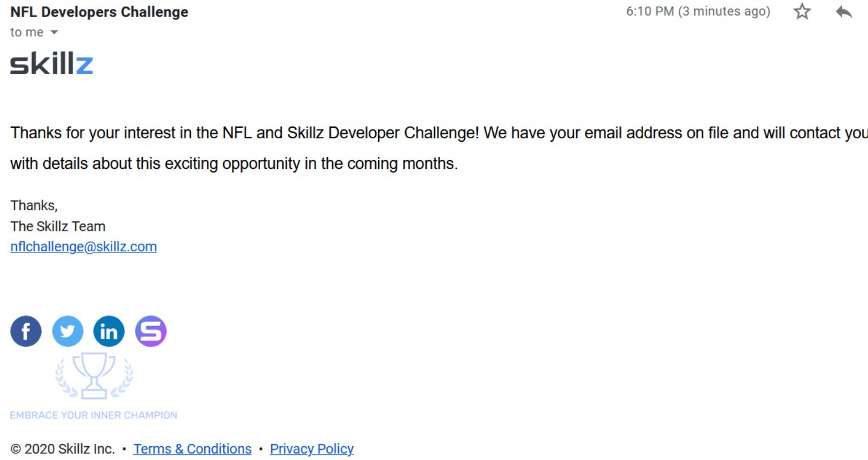Click the 'Thanks,' closing line

pyautogui.click(x=34, y=205)
